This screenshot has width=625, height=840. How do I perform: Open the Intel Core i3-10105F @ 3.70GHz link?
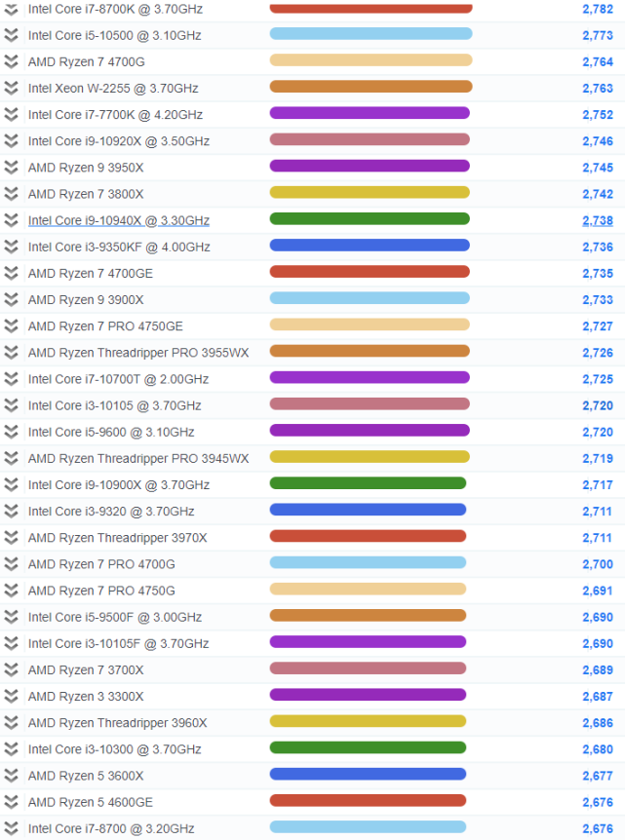click(118, 643)
